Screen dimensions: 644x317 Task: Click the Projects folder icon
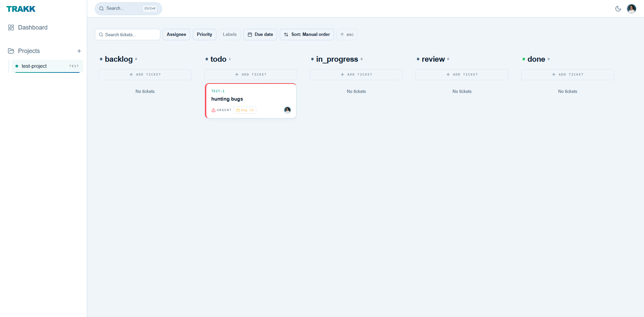click(x=11, y=51)
